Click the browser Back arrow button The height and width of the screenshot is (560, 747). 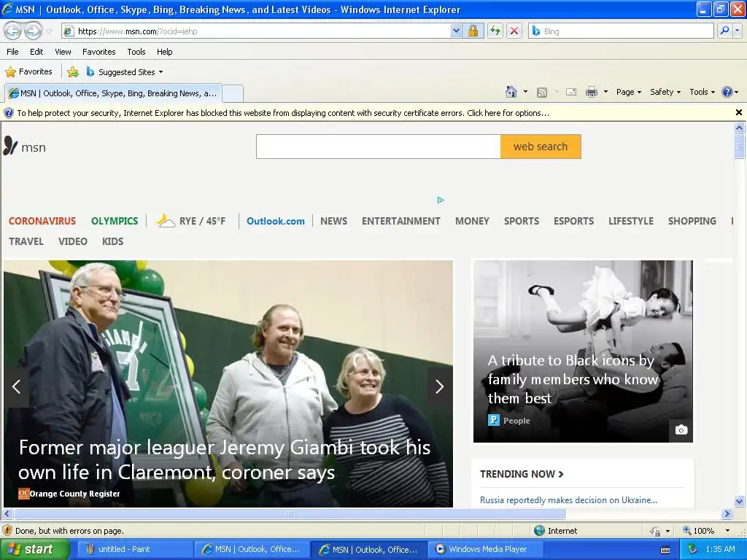point(13,31)
